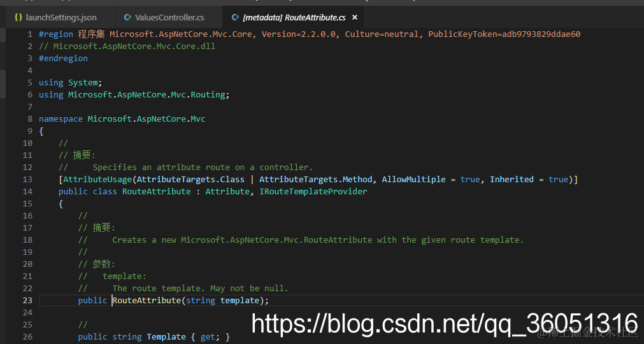Click line number 13 in the gutter

(x=27, y=180)
